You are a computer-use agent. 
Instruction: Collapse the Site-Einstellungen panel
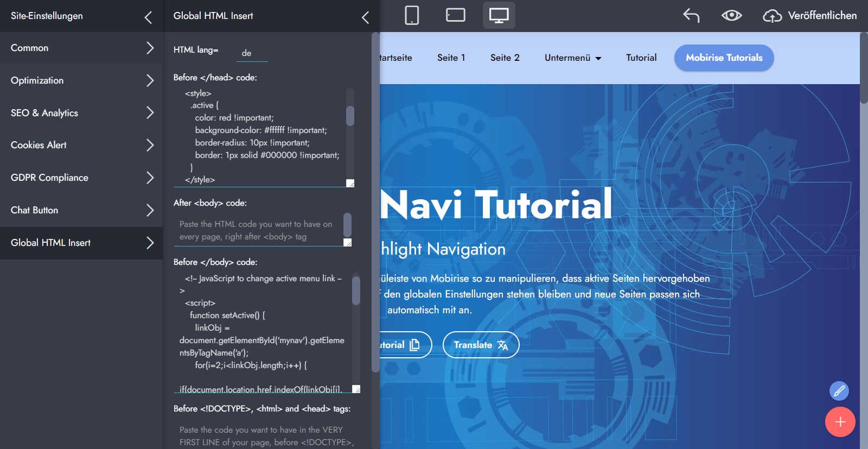point(148,17)
